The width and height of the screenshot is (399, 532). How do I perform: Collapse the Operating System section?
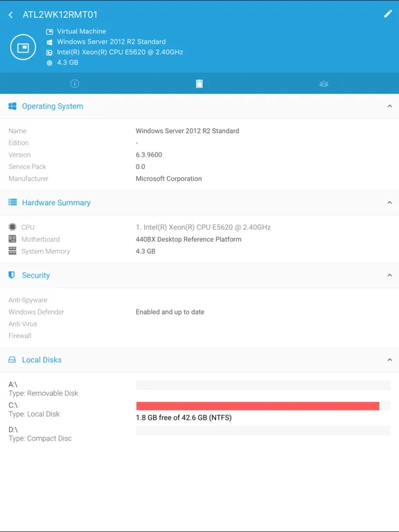[x=389, y=106]
